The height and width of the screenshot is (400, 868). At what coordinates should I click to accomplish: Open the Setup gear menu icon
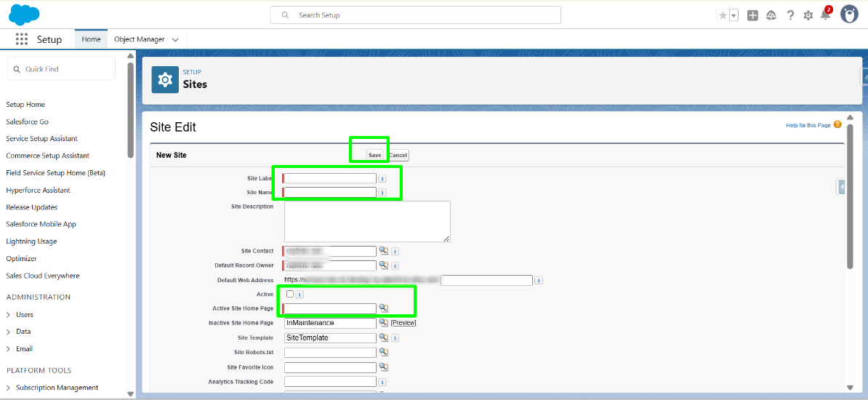(808, 15)
